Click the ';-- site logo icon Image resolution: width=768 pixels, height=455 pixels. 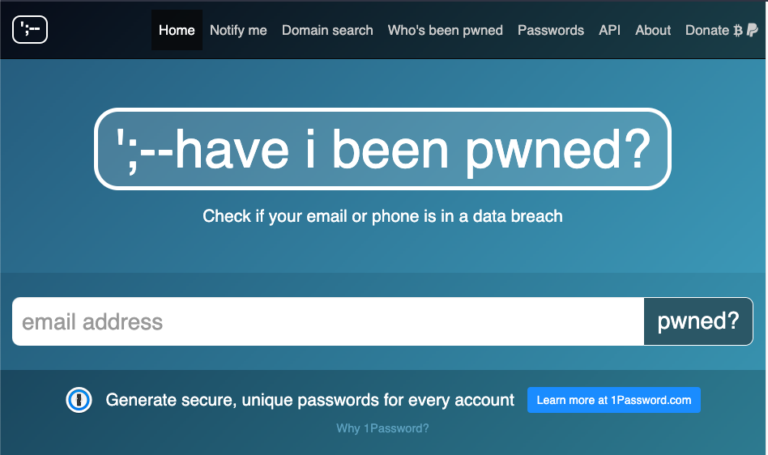click(30, 30)
